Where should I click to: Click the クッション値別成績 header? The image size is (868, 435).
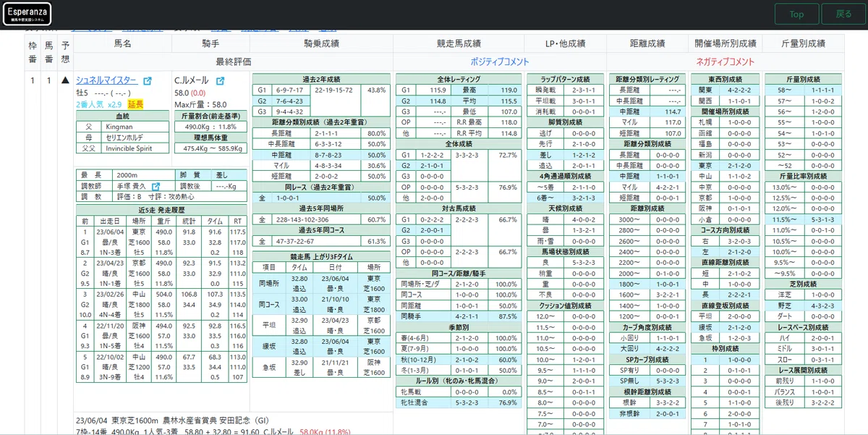pyautogui.click(x=566, y=305)
